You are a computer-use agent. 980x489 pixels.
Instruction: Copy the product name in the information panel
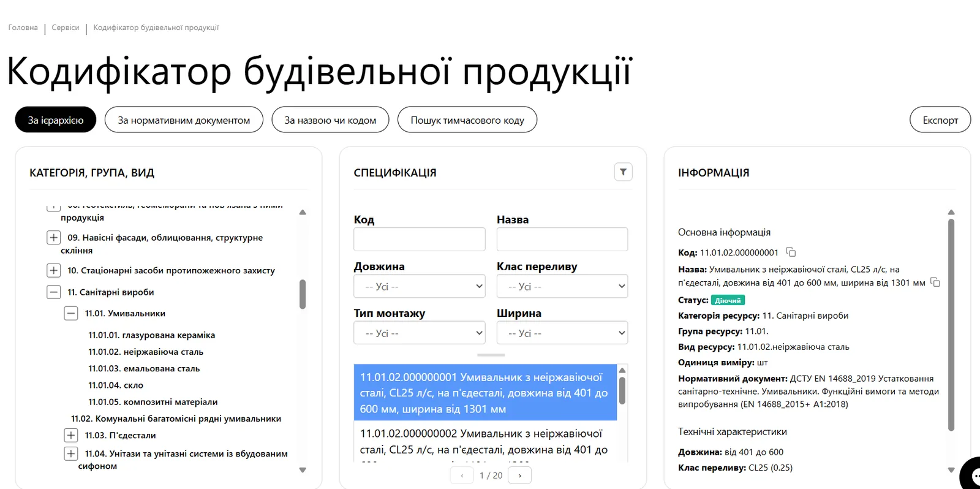point(935,282)
